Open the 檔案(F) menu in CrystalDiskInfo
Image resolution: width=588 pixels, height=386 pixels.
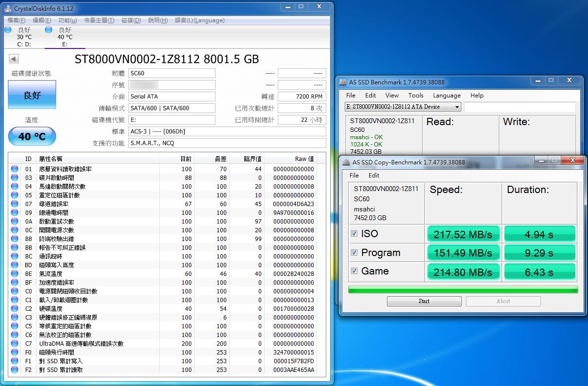tap(17, 20)
